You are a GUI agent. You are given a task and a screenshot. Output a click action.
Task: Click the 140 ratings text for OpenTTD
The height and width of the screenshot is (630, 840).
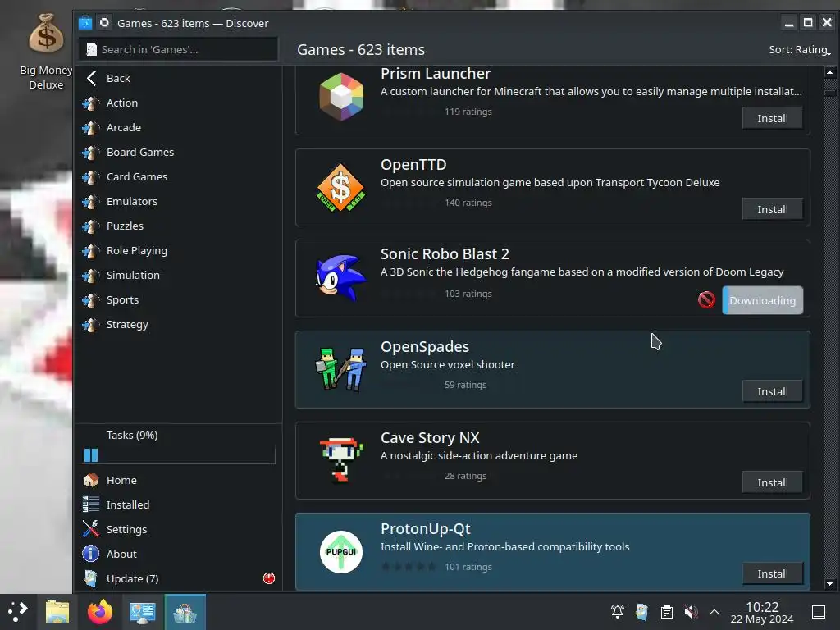[x=468, y=203]
